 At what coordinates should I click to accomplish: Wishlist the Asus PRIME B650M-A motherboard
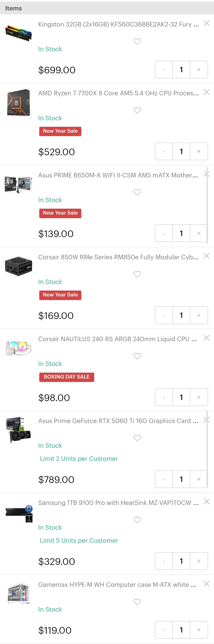pyautogui.click(x=137, y=192)
